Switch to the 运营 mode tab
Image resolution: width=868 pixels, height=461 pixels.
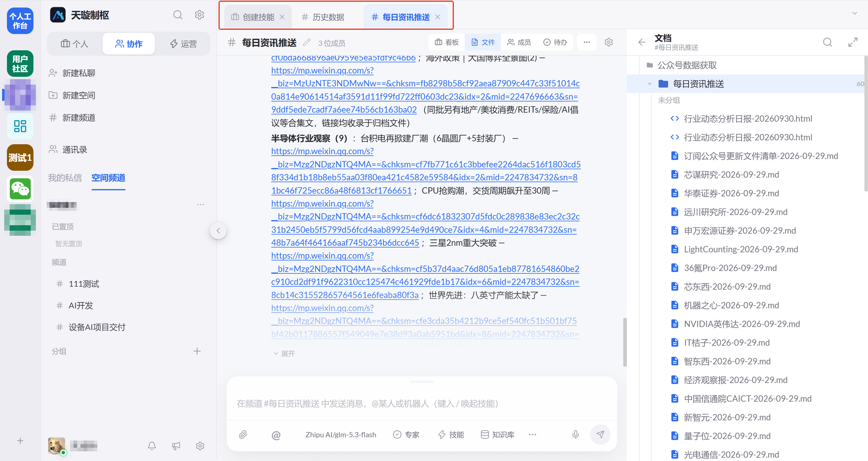(x=183, y=44)
